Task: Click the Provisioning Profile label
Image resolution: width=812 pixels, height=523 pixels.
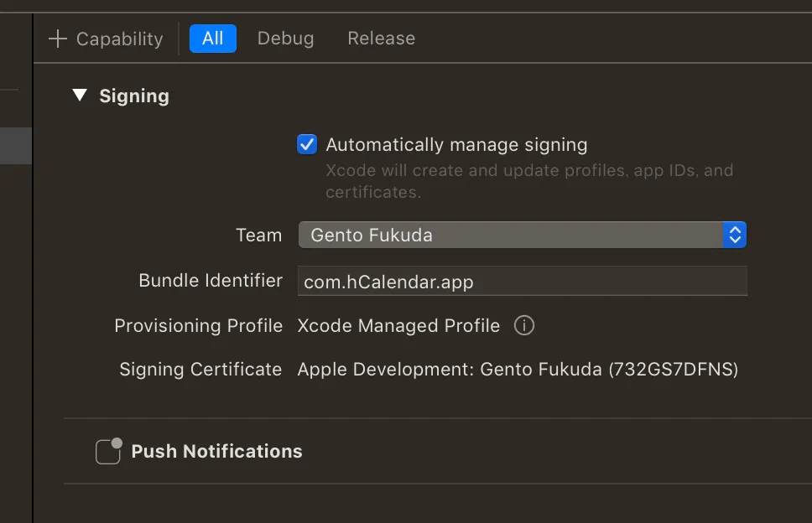Action: (x=198, y=325)
